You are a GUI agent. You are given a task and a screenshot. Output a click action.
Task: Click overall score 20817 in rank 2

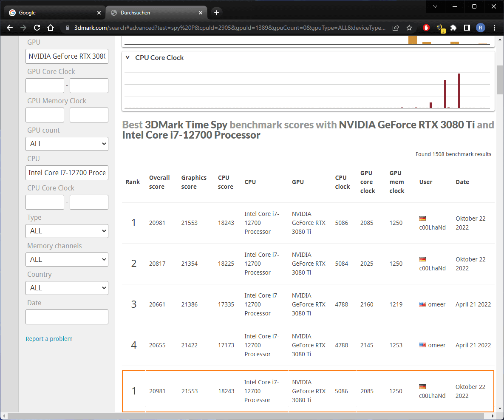tap(157, 264)
